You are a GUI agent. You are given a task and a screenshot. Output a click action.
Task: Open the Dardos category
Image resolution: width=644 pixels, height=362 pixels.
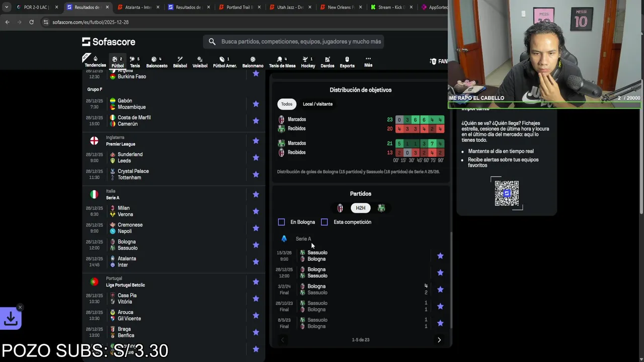tap(327, 61)
